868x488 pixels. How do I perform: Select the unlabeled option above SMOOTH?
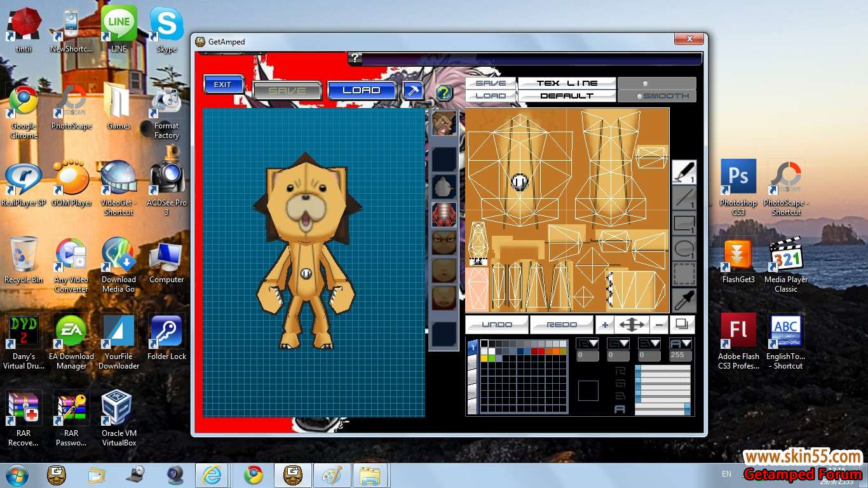[x=657, y=83]
